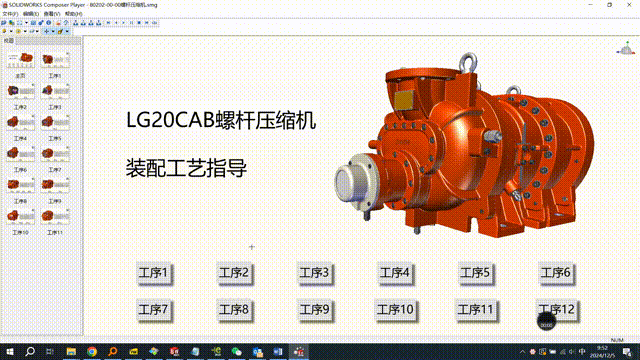Open the notification center icon

(x=627, y=351)
